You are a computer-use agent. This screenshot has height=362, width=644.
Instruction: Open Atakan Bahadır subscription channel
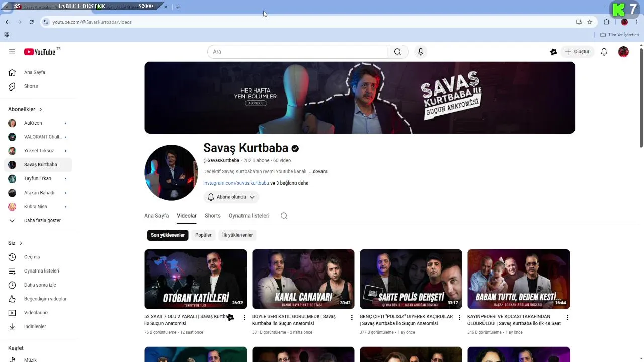[x=38, y=193]
